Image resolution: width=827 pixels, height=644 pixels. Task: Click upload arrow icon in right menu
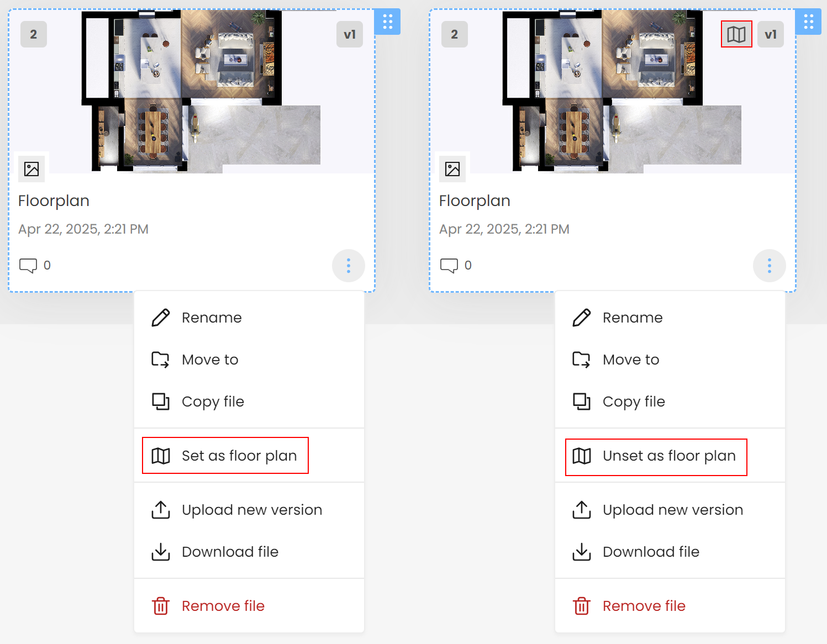pyautogui.click(x=582, y=510)
